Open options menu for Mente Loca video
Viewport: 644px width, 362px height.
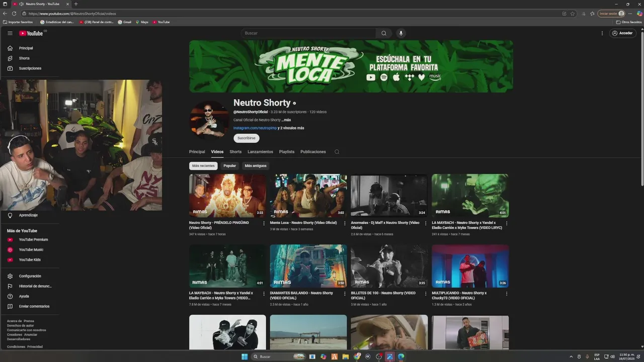(x=345, y=223)
